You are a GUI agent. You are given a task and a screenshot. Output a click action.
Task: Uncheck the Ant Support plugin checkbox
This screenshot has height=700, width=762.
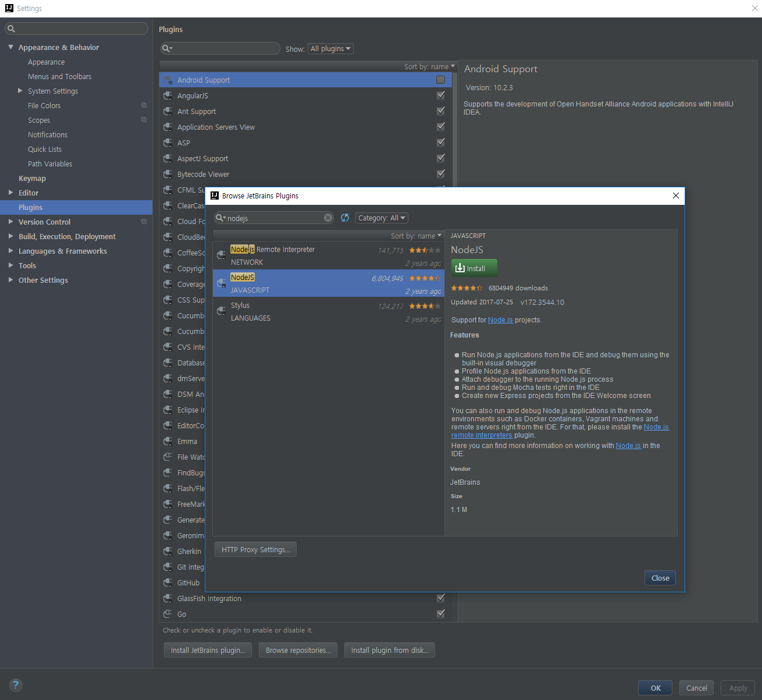[440, 111]
